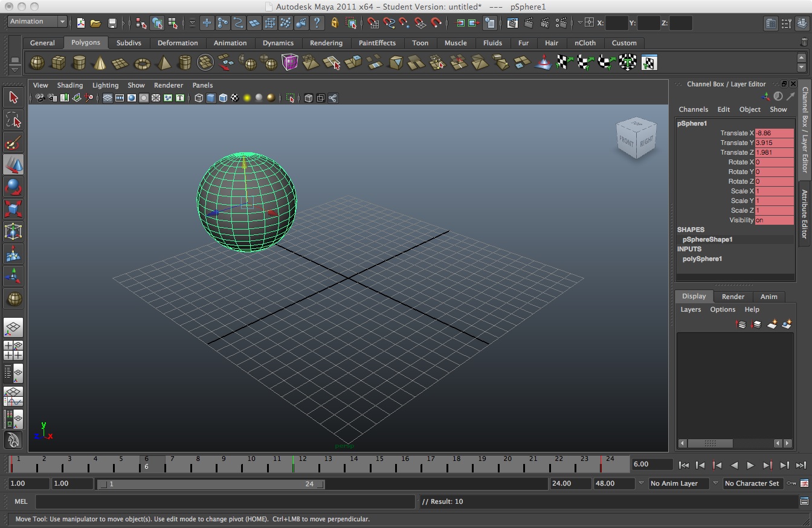812x528 pixels.
Task: Create a polygon sphere from the Polygons shelf
Action: pos(36,62)
